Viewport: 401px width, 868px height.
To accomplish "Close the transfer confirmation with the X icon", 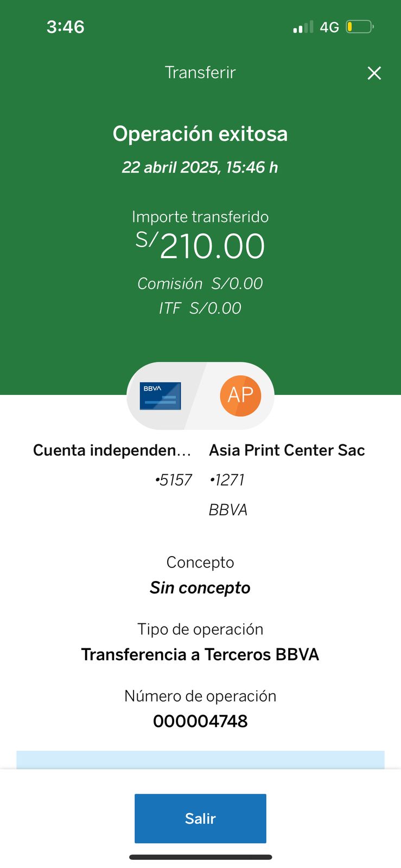I will pos(374,73).
